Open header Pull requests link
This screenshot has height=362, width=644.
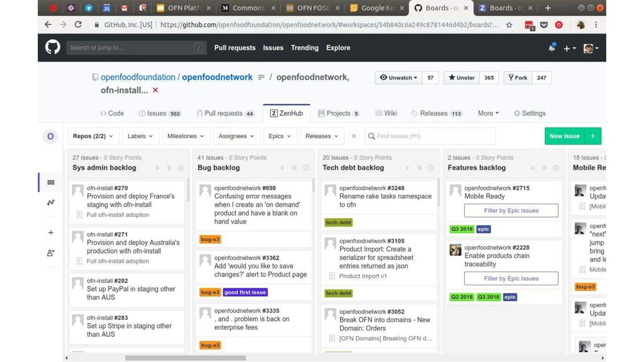click(235, 48)
